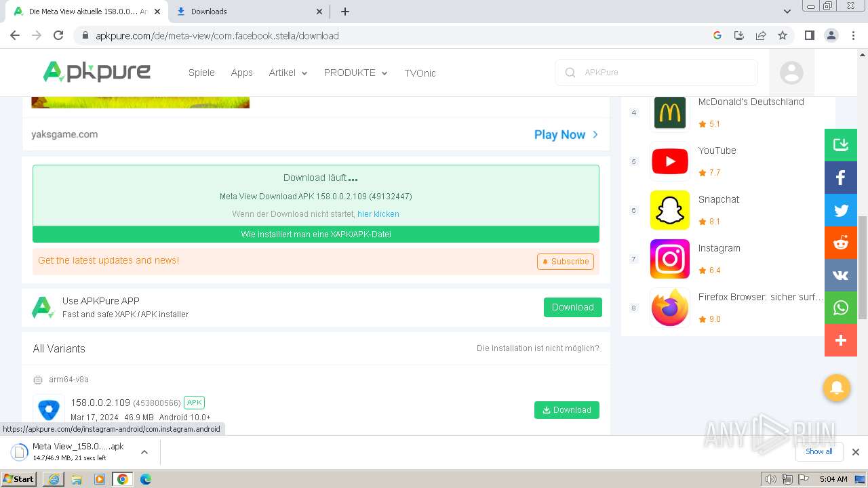
Task: Open Snapchat app icon
Action: [x=670, y=210]
